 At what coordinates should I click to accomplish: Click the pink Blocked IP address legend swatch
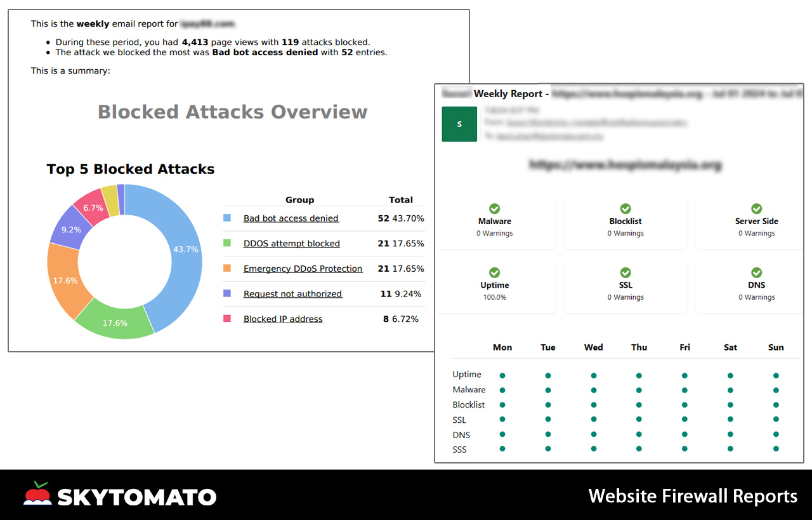click(x=227, y=319)
